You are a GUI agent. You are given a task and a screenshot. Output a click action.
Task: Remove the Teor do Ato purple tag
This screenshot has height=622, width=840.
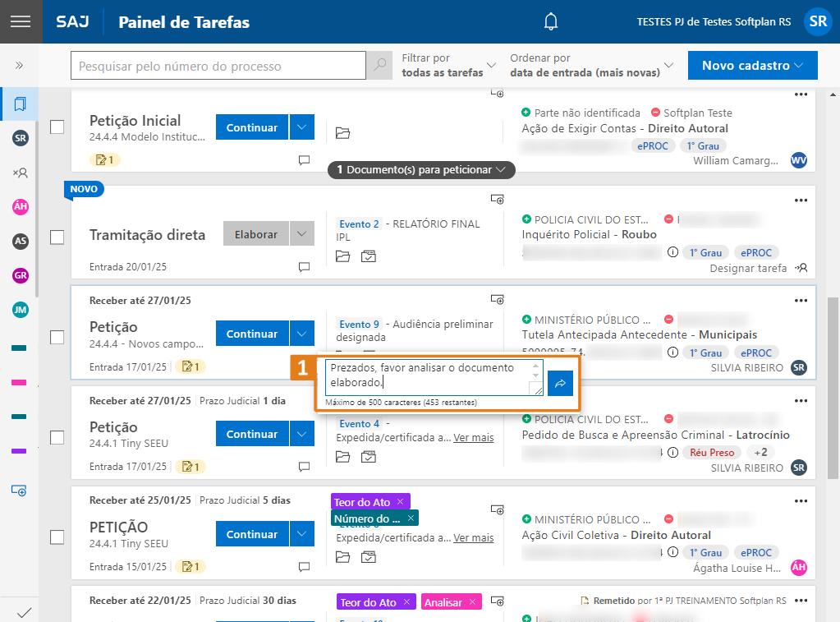400,502
